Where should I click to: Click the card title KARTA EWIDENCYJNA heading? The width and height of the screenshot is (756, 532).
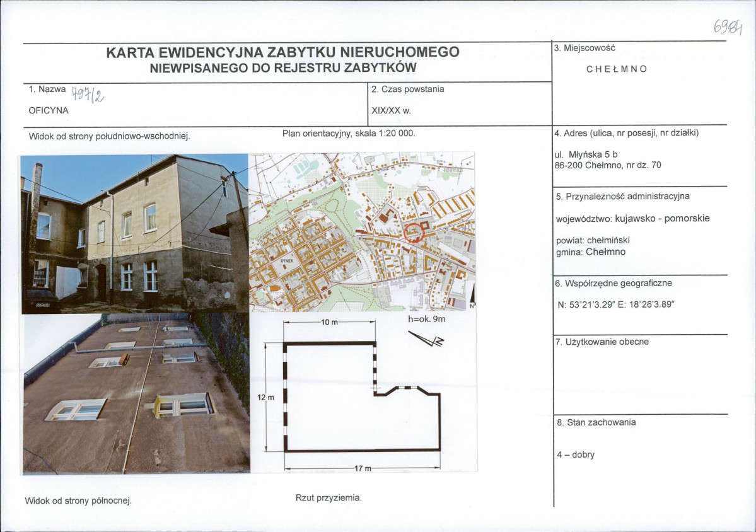click(x=283, y=52)
